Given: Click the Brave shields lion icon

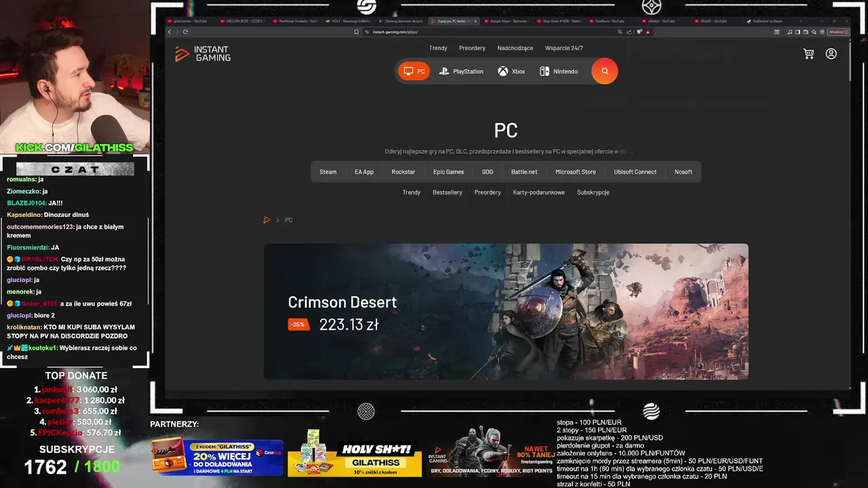Looking at the screenshot, I should [x=639, y=32].
